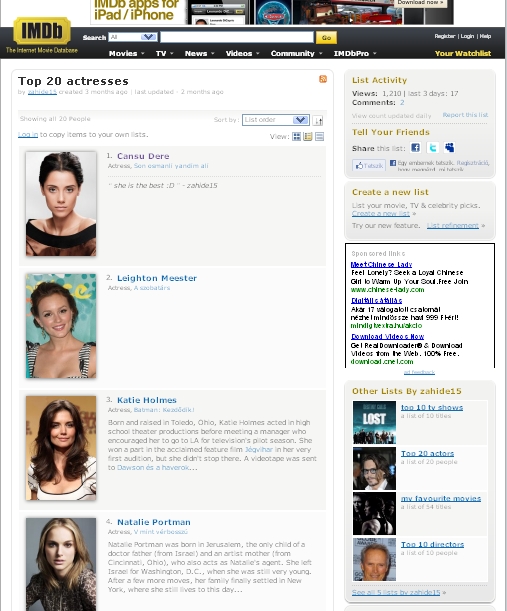This screenshot has height=611, width=507.
Task: Open Your Watchlist
Action: click(x=463, y=53)
